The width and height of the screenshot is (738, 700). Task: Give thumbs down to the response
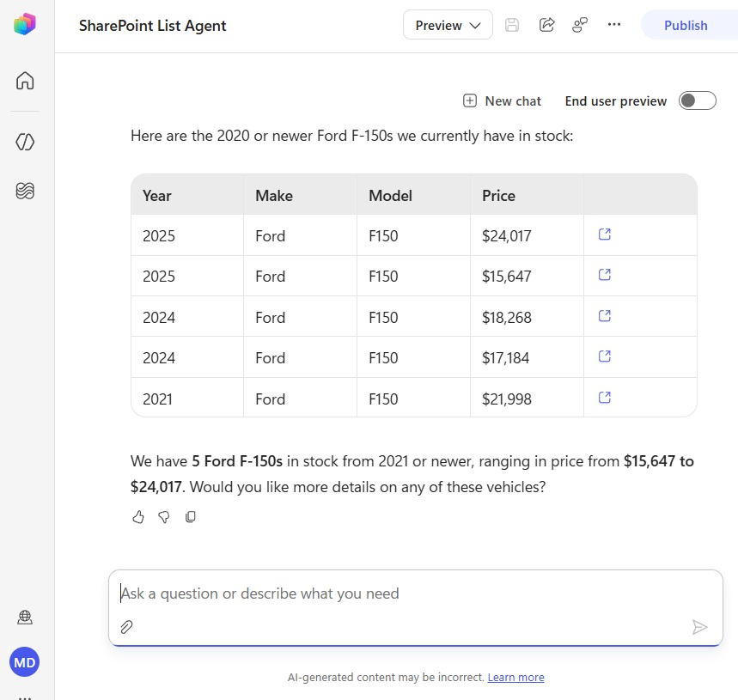pyautogui.click(x=164, y=517)
